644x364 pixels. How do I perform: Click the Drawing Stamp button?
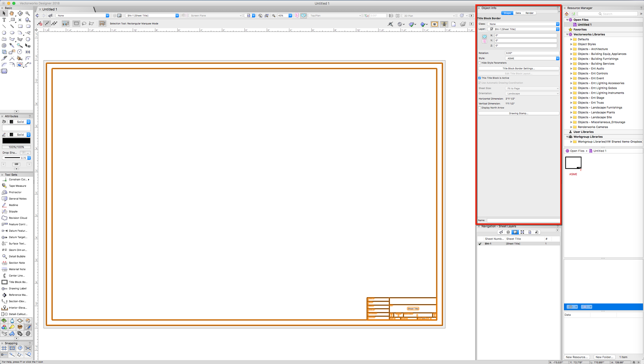(x=518, y=113)
